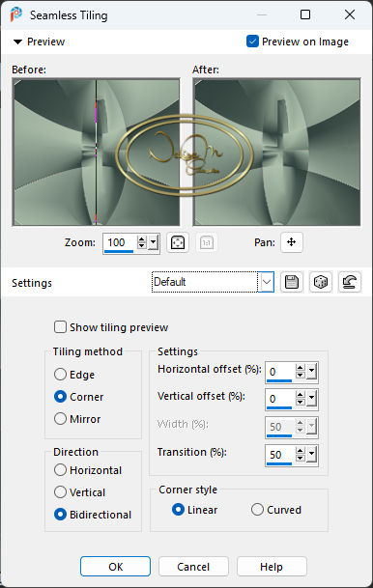Collapse the Preview section triangle
This screenshot has width=373, height=588.
tap(17, 42)
